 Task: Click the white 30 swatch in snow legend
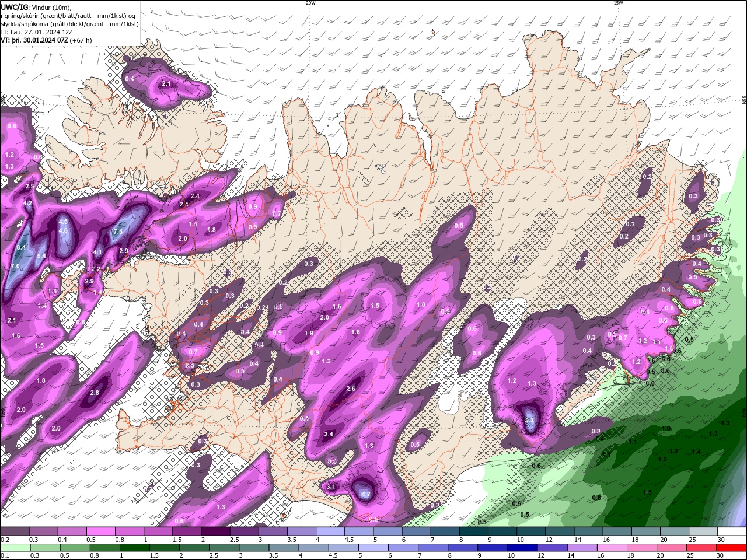732,531
